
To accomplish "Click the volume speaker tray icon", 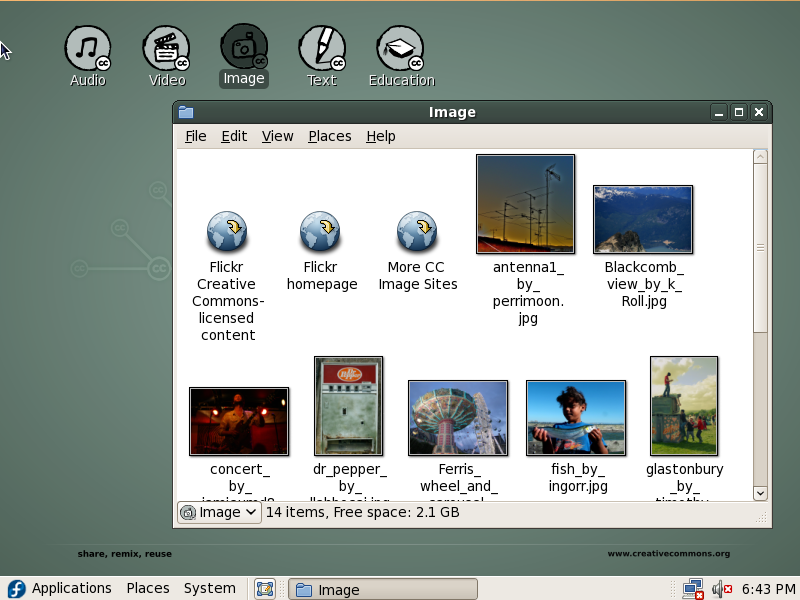I will point(722,589).
